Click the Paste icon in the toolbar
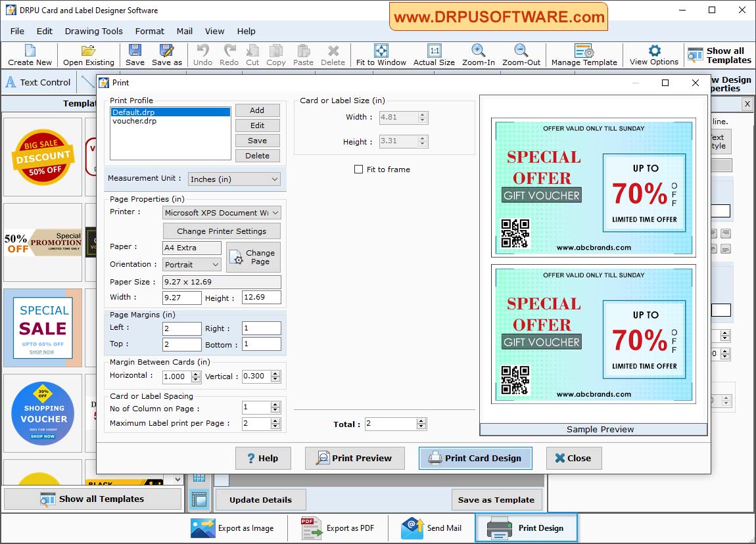 click(302, 55)
